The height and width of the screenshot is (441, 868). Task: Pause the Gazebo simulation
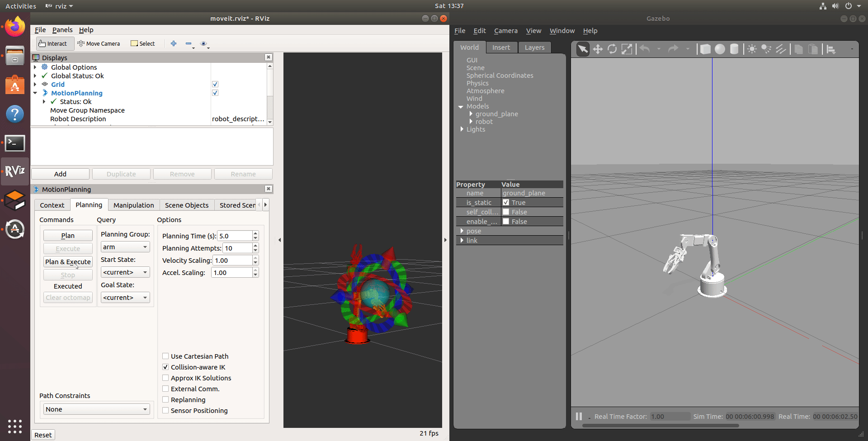(x=579, y=416)
